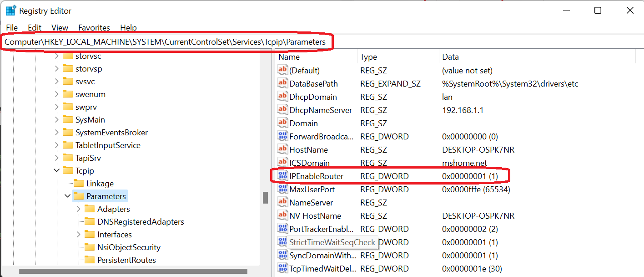Collapse the Parameters key
644x277 pixels.
coord(67,196)
